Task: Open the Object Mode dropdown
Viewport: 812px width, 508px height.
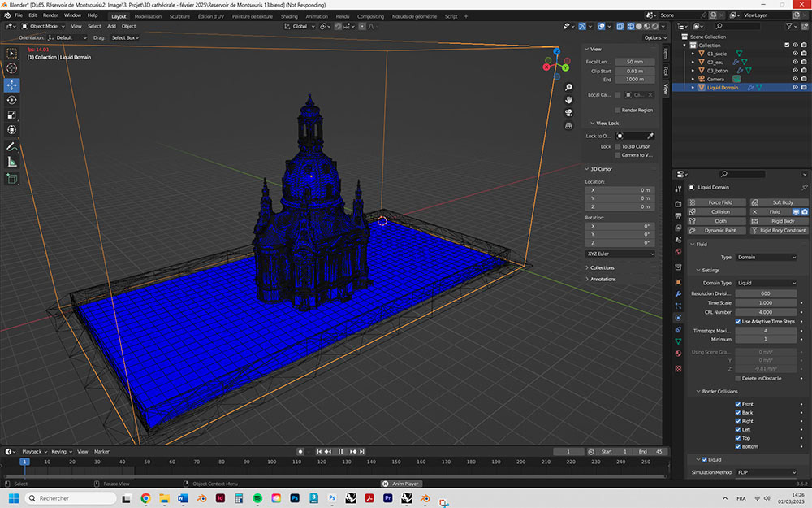Action: click(x=43, y=27)
